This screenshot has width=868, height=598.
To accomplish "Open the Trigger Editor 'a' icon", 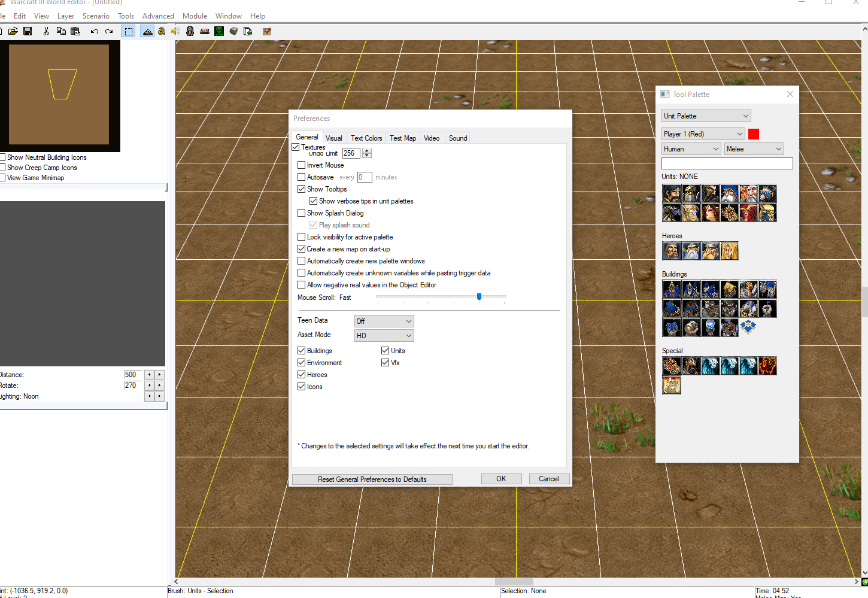I will (x=162, y=31).
